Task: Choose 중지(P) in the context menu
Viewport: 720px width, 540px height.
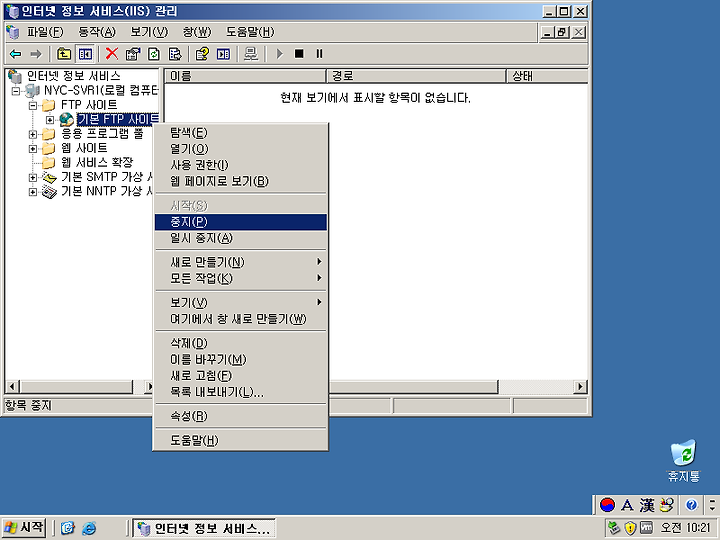Action: 241,222
